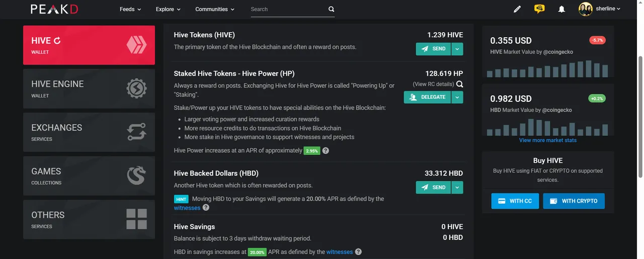Open the Explore menu

[168, 9]
